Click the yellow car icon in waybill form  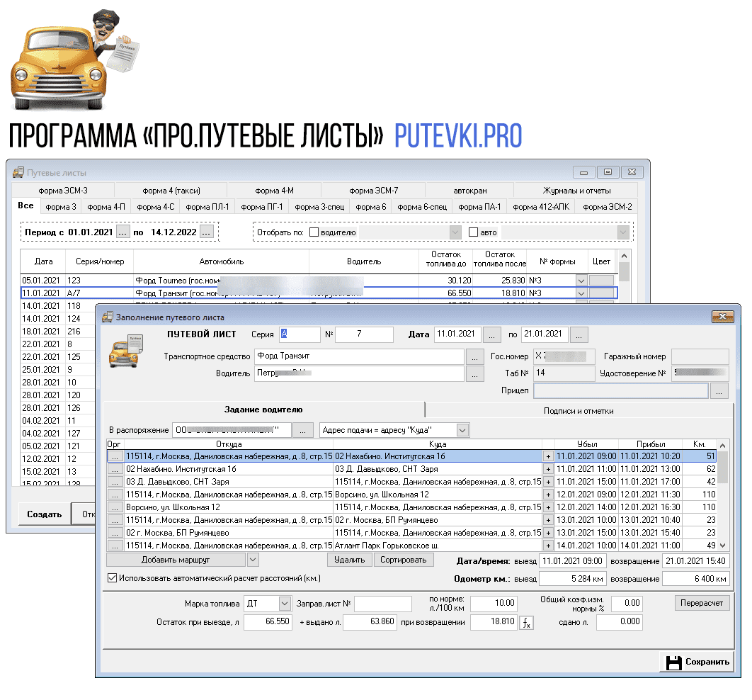(125, 351)
